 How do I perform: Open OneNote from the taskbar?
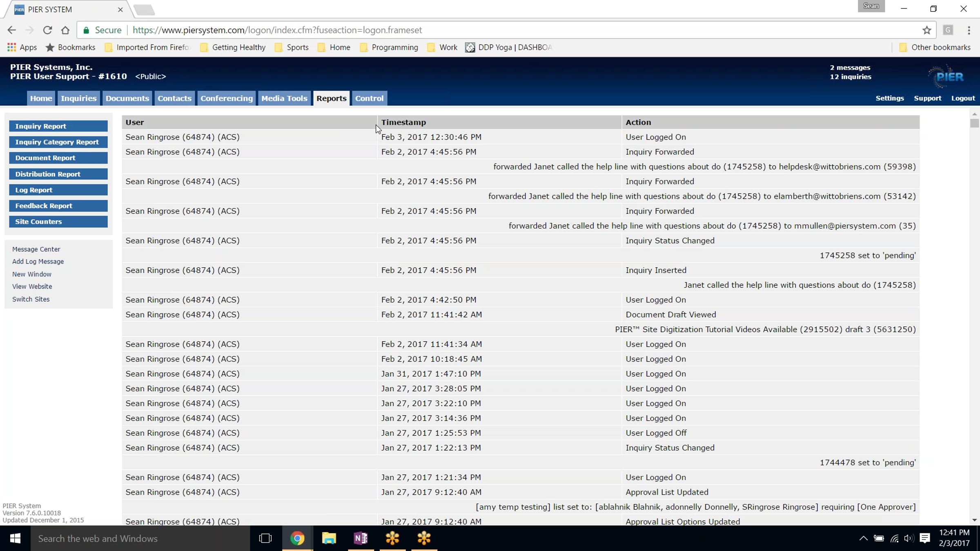(361, 538)
